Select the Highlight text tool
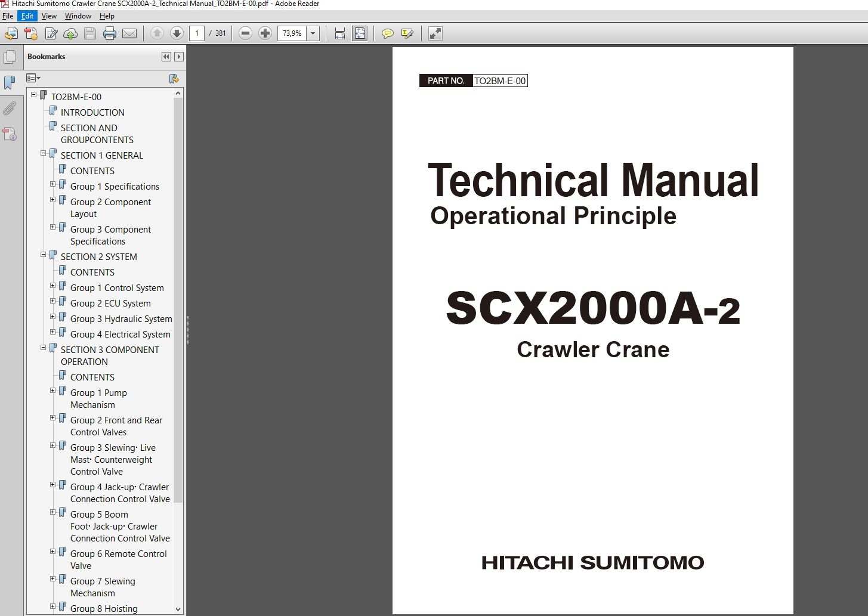Screen dimensions: 868x616 (x=407, y=33)
